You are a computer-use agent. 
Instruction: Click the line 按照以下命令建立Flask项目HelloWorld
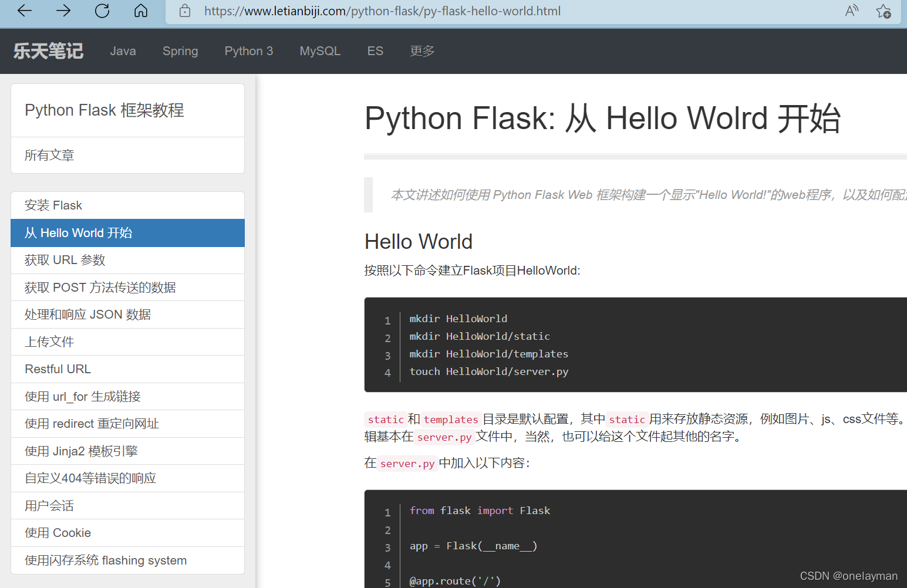[472, 271]
